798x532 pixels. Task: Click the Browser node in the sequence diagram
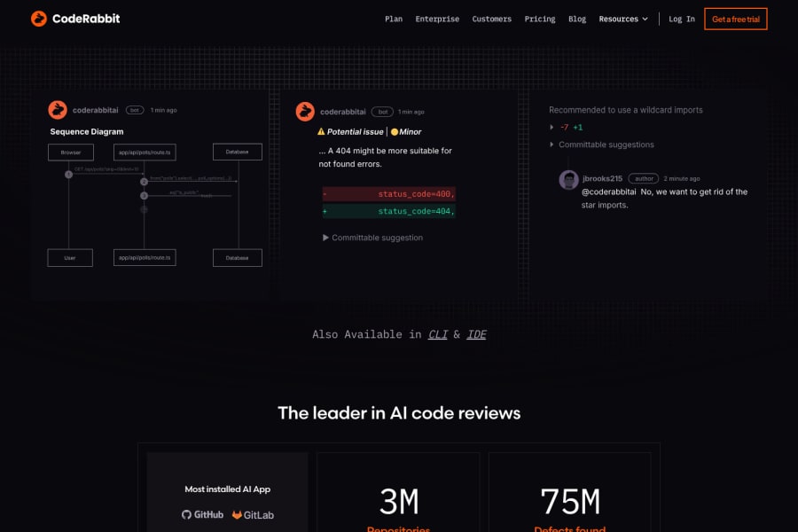70,152
